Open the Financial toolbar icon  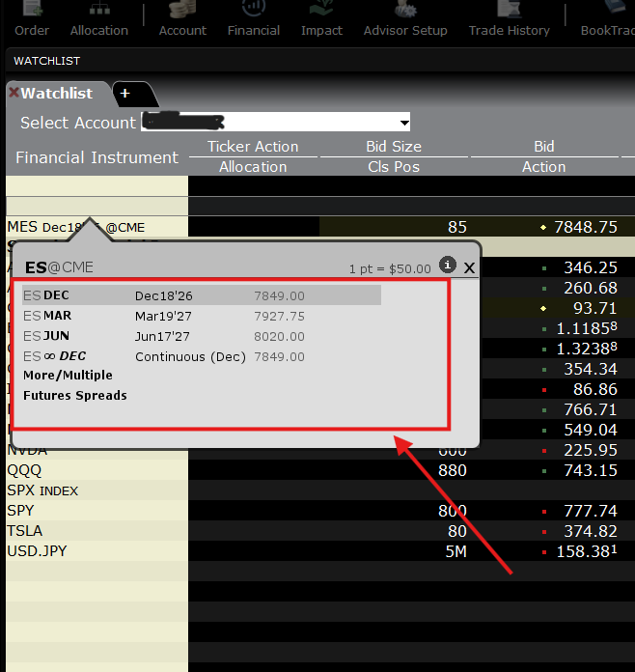[254, 19]
